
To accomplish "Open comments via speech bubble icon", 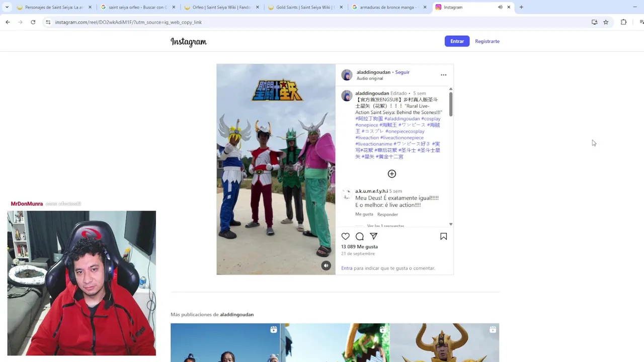I will click(360, 236).
